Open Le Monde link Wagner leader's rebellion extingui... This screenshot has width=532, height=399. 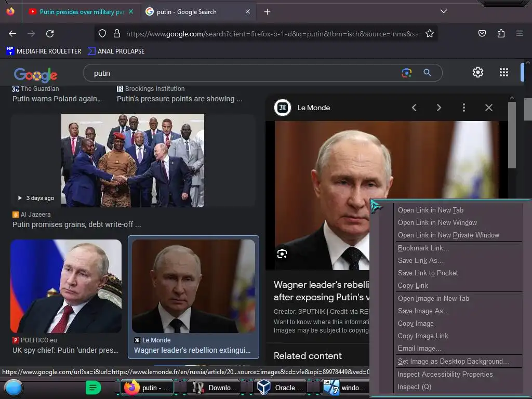pyautogui.click(x=192, y=350)
